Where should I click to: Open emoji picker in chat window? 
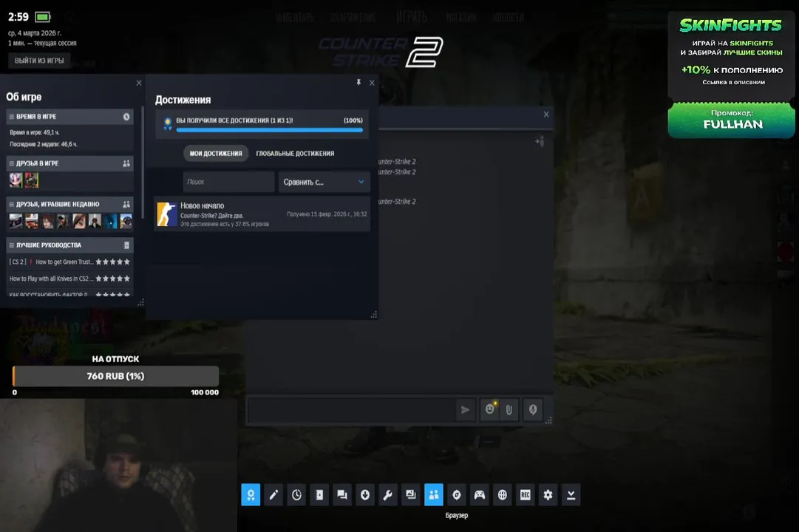tap(490, 409)
